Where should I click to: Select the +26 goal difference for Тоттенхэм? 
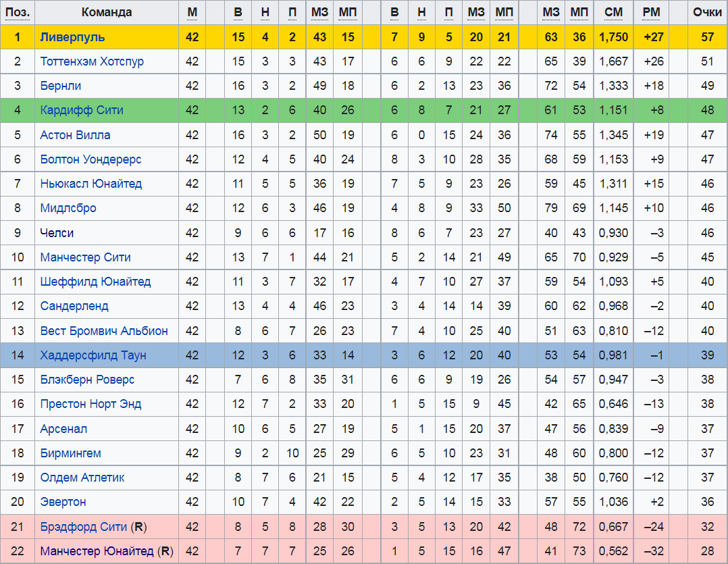(651, 61)
